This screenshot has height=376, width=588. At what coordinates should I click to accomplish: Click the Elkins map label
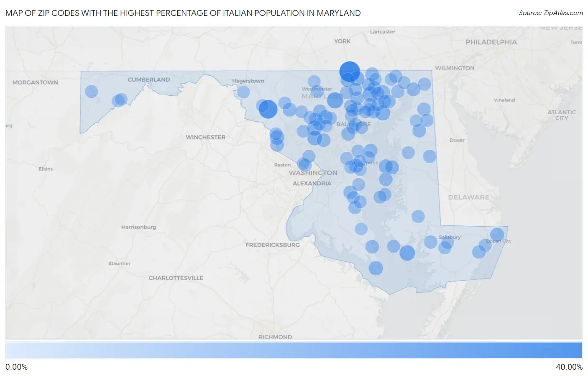46,169
